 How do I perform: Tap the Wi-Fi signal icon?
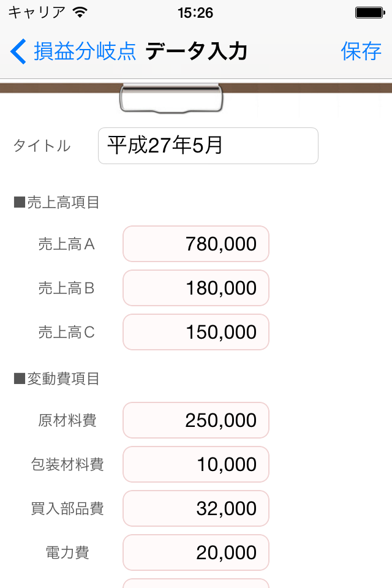[80, 12]
